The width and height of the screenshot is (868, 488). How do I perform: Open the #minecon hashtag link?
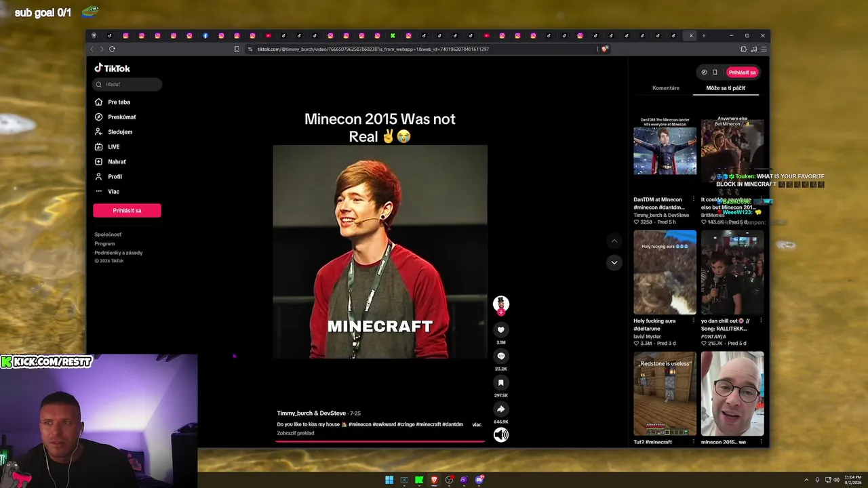pyautogui.click(x=360, y=424)
